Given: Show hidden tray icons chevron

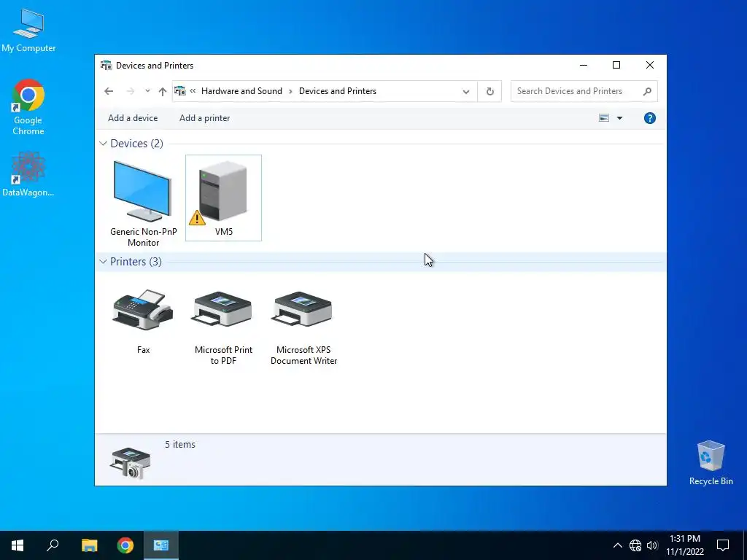Looking at the screenshot, I should click(x=617, y=545).
